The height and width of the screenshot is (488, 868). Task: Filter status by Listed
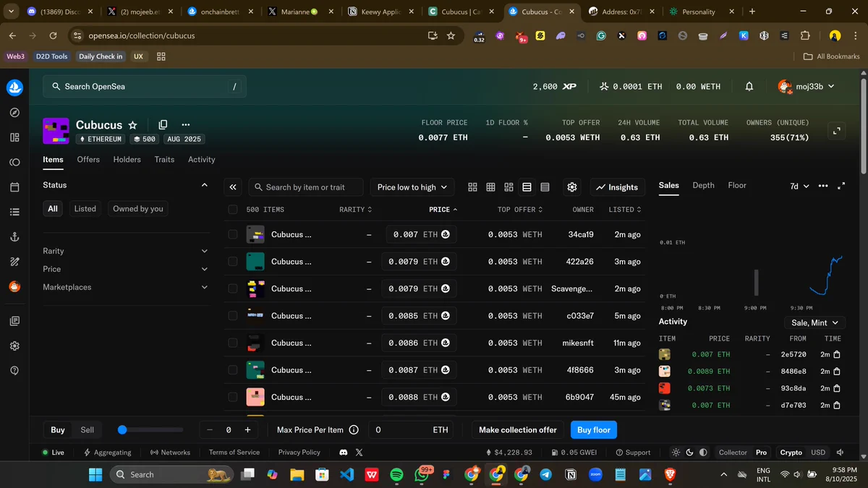85,208
